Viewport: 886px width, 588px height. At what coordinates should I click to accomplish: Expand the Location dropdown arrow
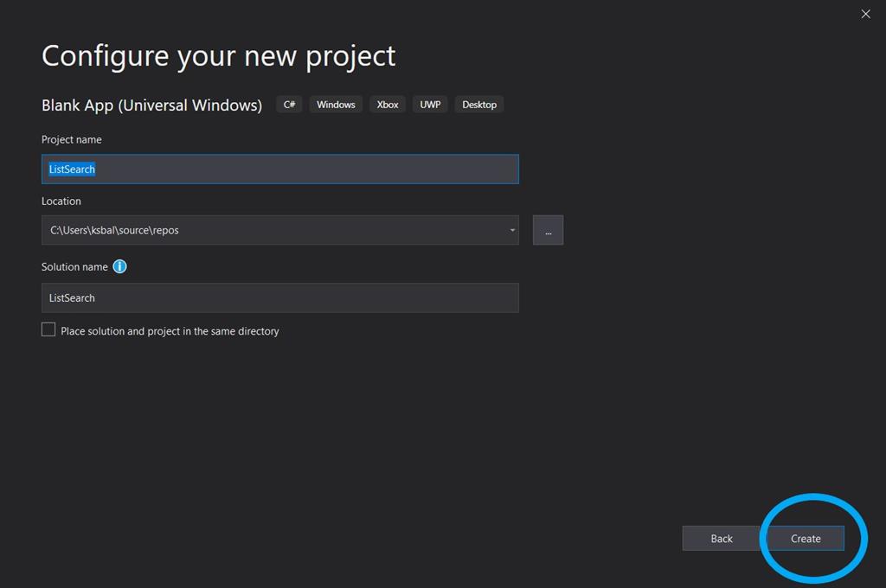tap(512, 230)
